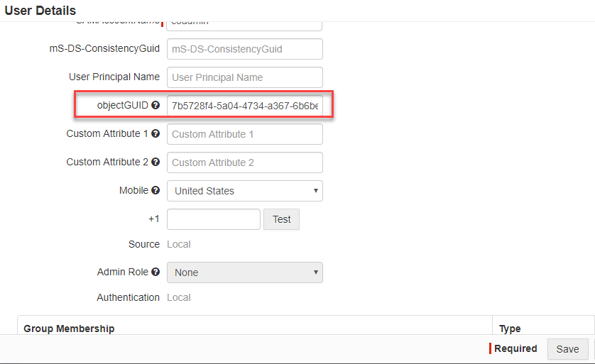595x364 pixels.
Task: Select the objectGUID value field
Action: coord(245,106)
